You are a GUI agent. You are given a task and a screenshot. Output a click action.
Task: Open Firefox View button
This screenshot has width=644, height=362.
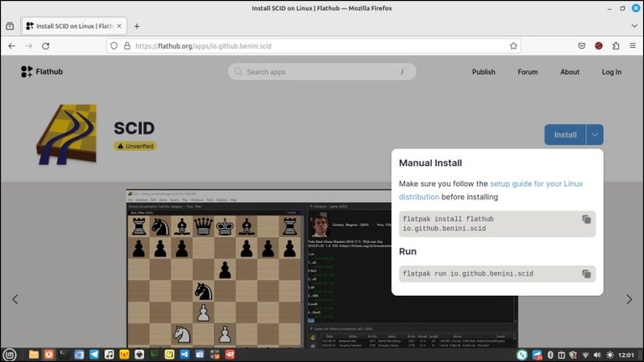point(10,26)
